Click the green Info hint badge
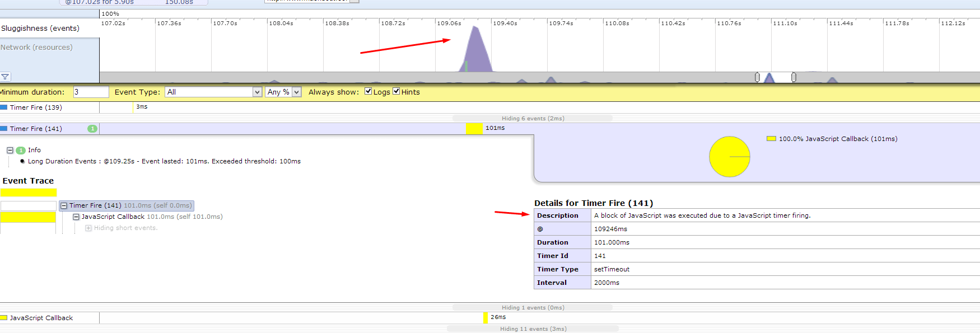 click(x=21, y=150)
